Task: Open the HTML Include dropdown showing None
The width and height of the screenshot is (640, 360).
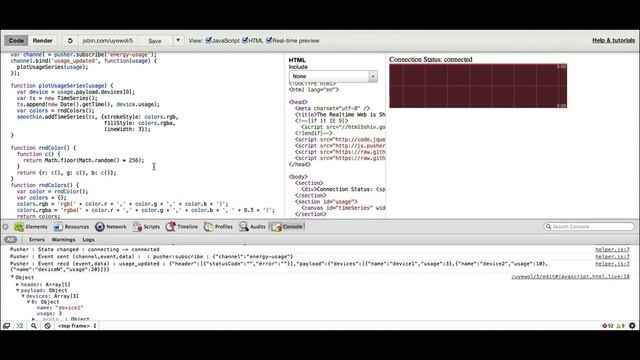Action: [x=333, y=76]
